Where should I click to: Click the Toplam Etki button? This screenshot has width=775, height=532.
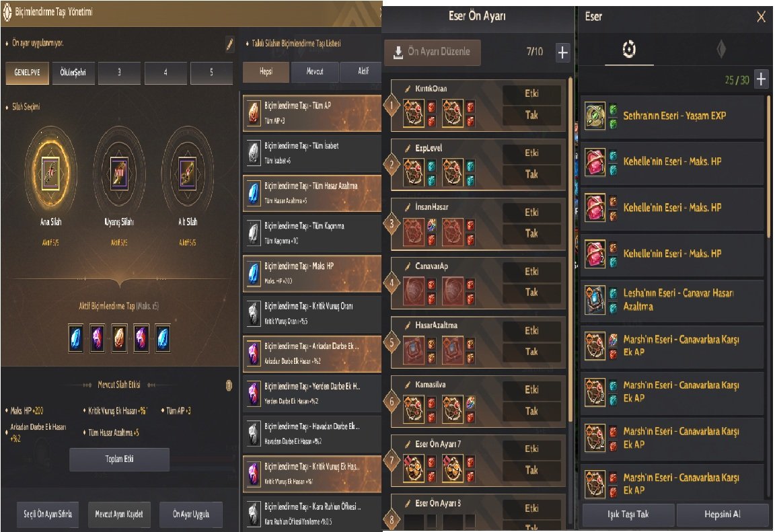coord(119,459)
